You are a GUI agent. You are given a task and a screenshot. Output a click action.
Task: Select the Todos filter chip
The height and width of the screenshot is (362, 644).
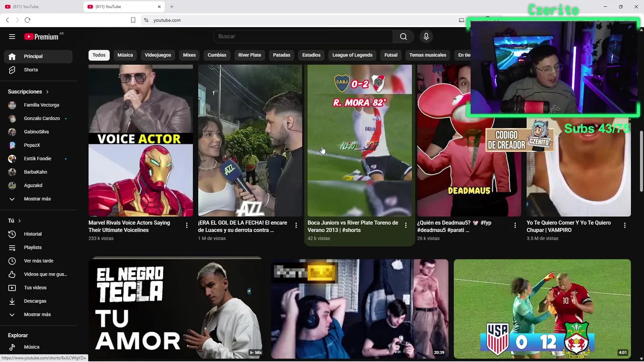[x=99, y=55]
